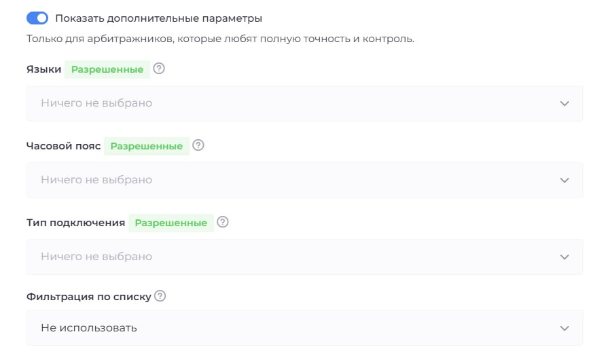
Task: Click the 'Фильтрация по списку' field label
Action: click(x=89, y=297)
